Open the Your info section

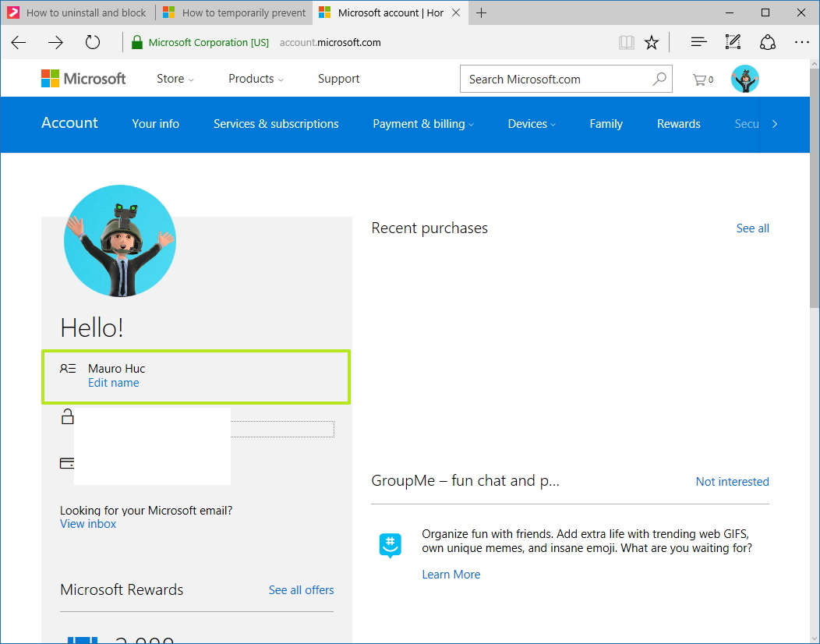(155, 124)
